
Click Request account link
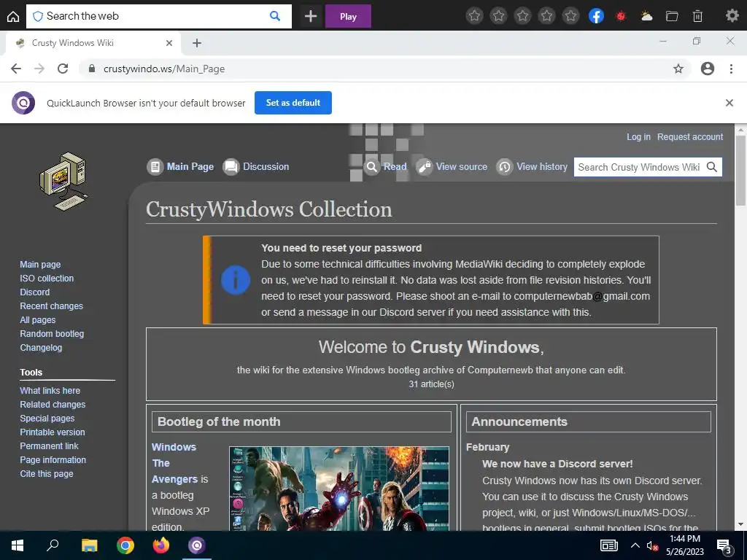[690, 137]
